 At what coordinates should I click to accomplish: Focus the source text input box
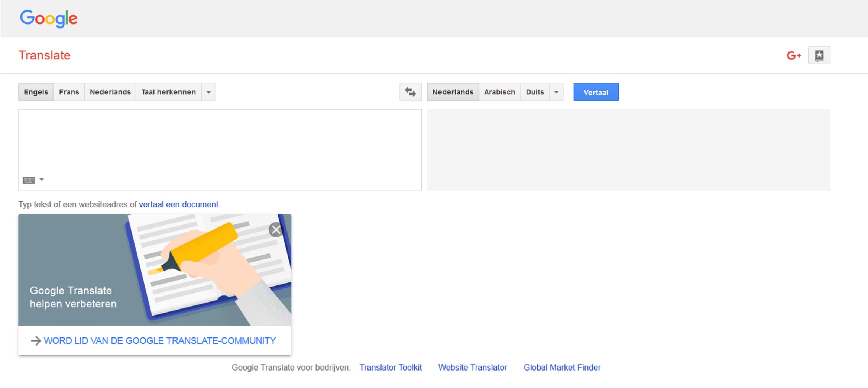220,150
